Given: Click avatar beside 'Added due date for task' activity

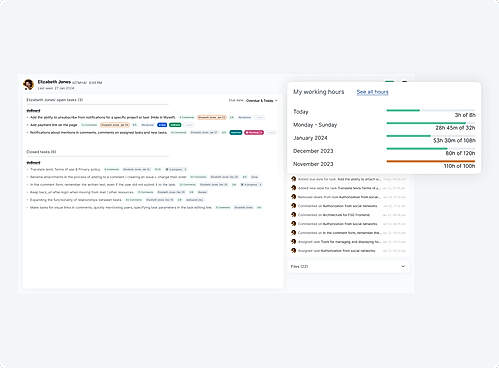Looking at the screenshot, I should click(294, 179).
